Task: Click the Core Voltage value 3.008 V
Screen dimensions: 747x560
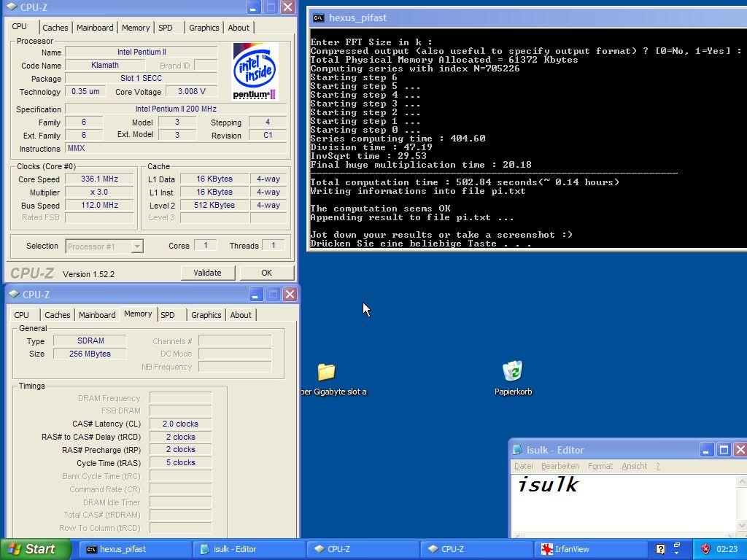Action: 192,91
